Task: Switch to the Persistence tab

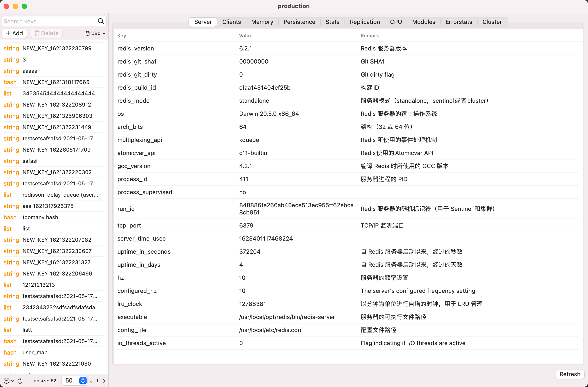Action: click(x=299, y=22)
